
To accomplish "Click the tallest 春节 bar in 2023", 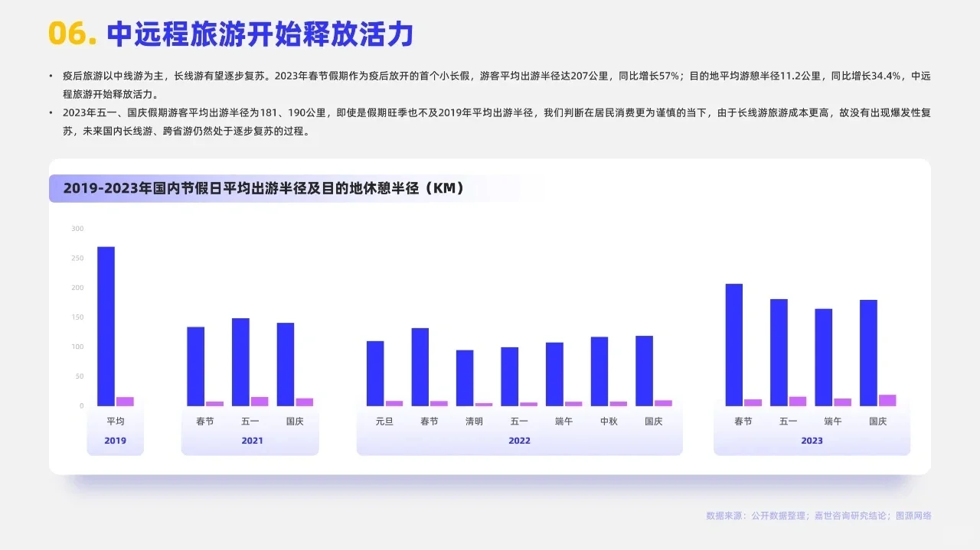I will click(x=733, y=344).
